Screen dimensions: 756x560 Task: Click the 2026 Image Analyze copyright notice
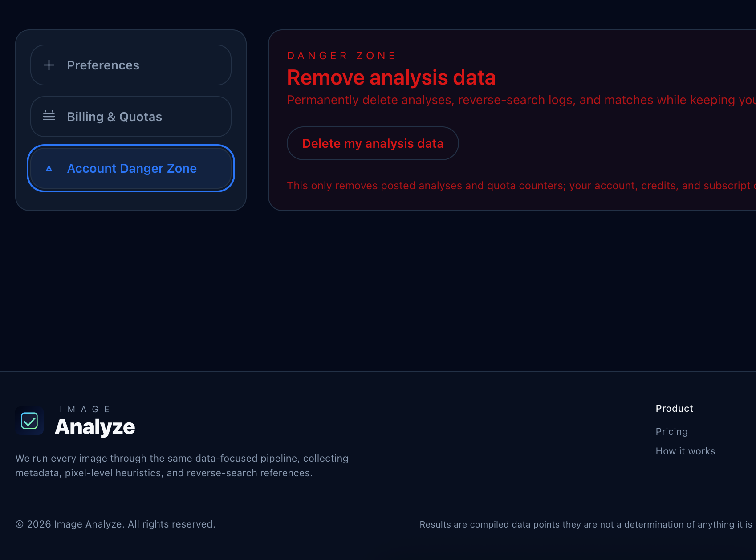tap(115, 524)
